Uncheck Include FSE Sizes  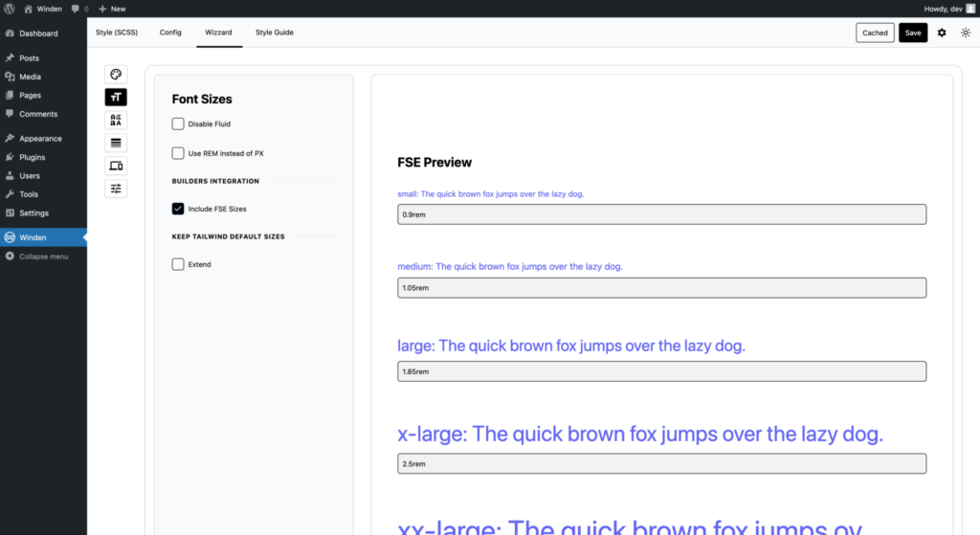pos(178,209)
